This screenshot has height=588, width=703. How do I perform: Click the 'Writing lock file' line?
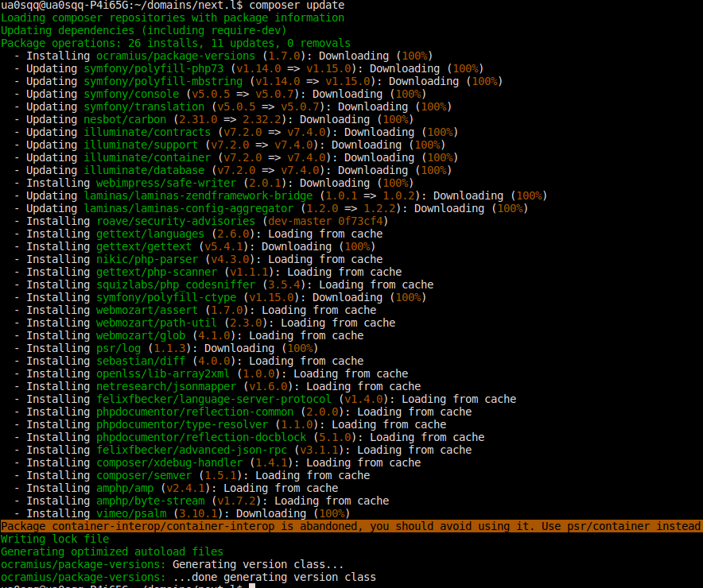[55, 539]
